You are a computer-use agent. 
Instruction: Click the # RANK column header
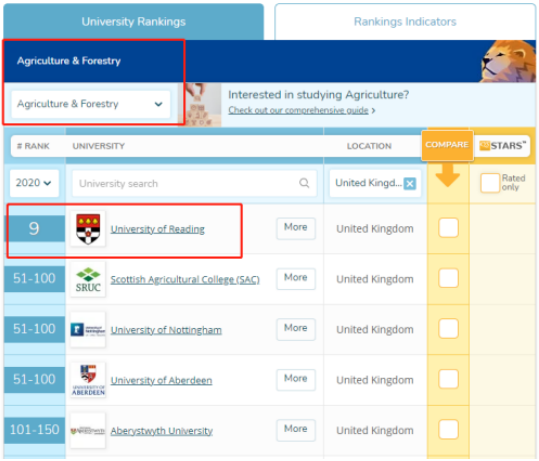point(33,146)
